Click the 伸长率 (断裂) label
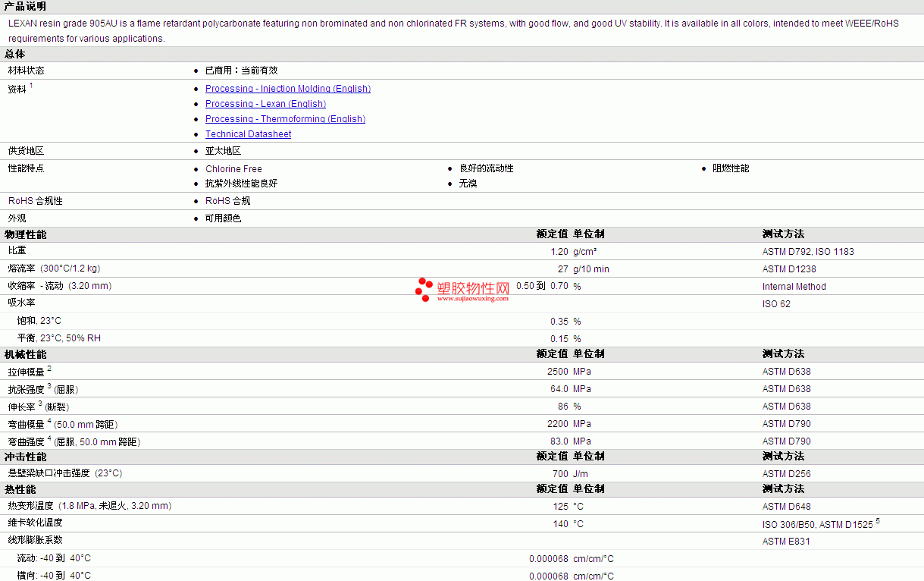The height and width of the screenshot is (581, 924). pyautogui.click(x=39, y=407)
